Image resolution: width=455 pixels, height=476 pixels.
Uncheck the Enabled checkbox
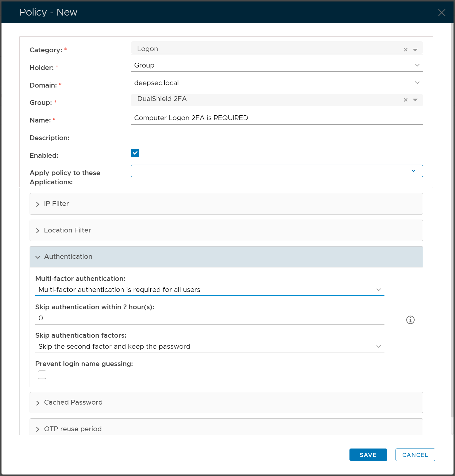[135, 153]
